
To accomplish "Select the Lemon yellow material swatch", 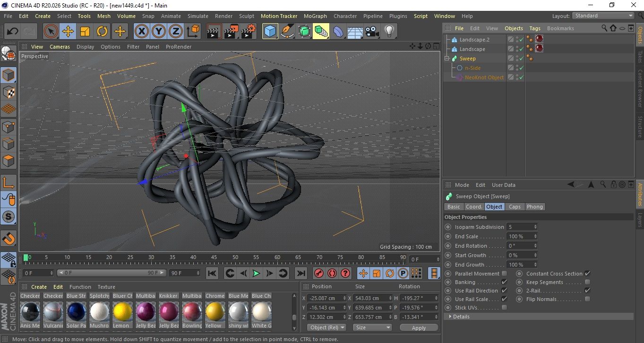I will [122, 312].
